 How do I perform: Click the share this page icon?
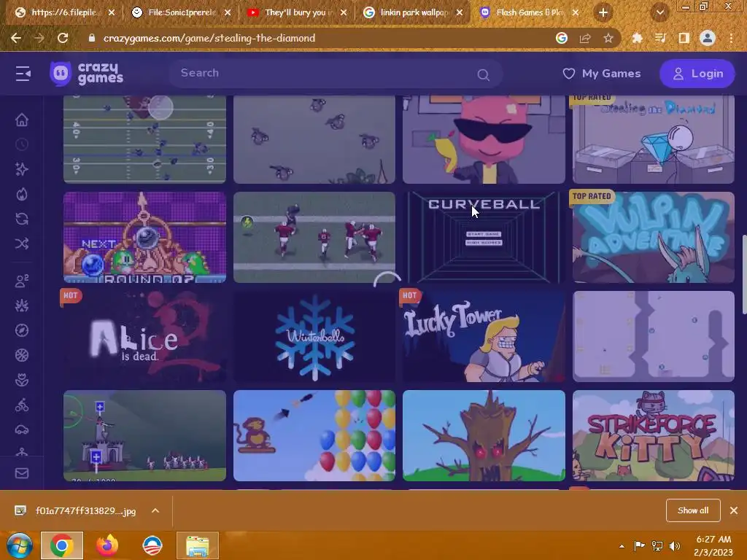(585, 38)
